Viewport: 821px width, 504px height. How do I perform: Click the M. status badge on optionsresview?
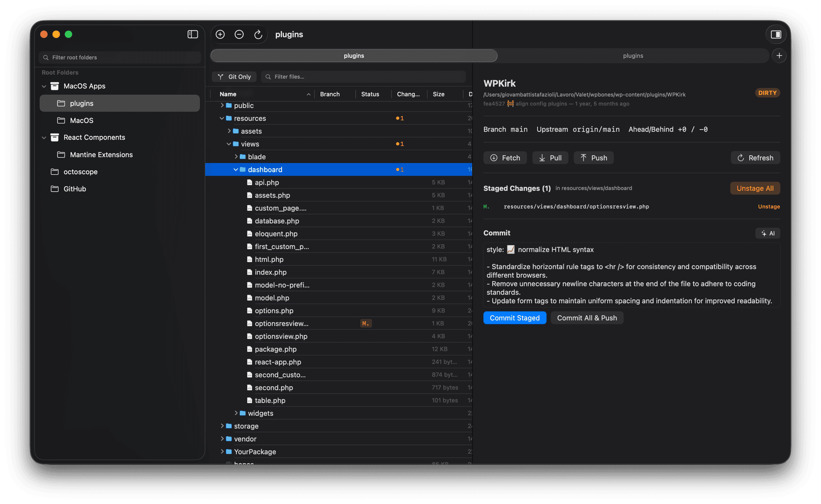366,323
